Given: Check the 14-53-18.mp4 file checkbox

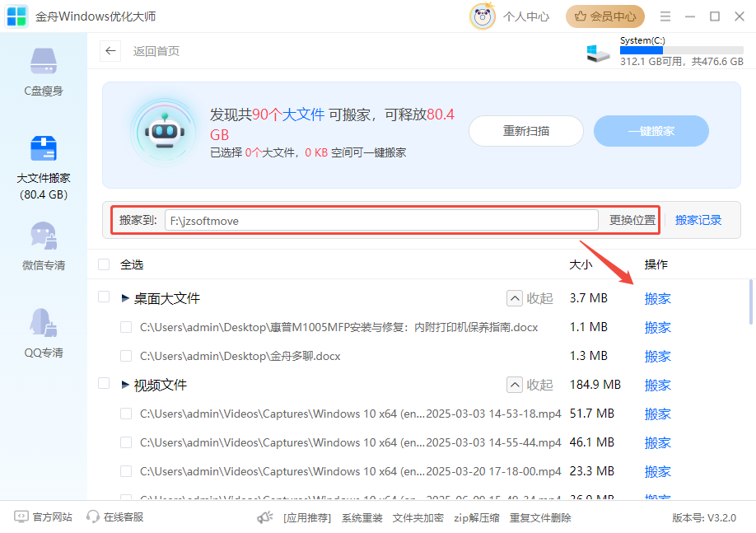Looking at the screenshot, I should pos(126,414).
